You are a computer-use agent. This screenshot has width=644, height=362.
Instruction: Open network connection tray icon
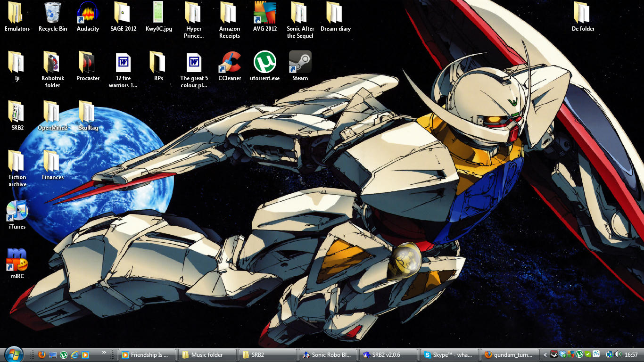coord(610,354)
